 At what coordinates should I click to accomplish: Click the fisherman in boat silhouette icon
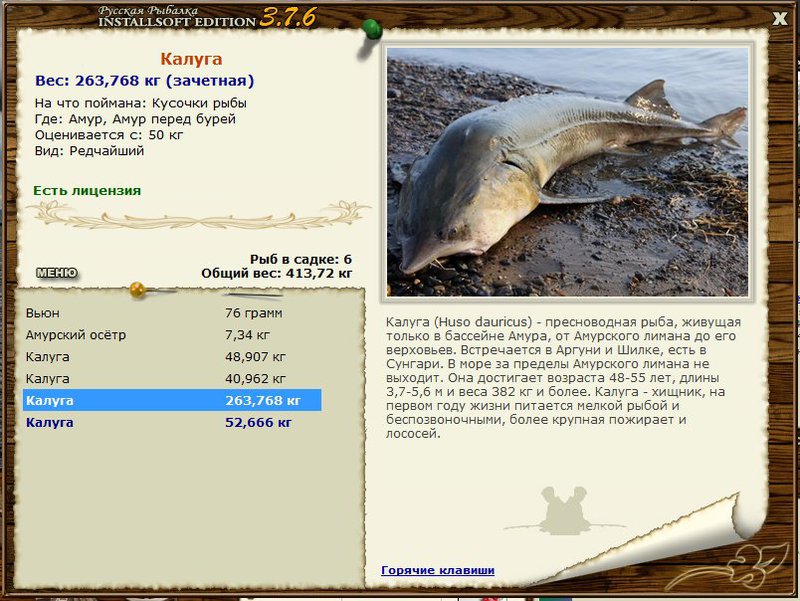pos(563,511)
